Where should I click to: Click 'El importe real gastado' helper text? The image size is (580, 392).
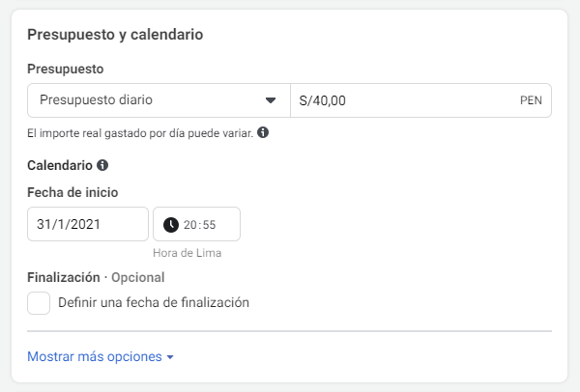tap(140, 133)
